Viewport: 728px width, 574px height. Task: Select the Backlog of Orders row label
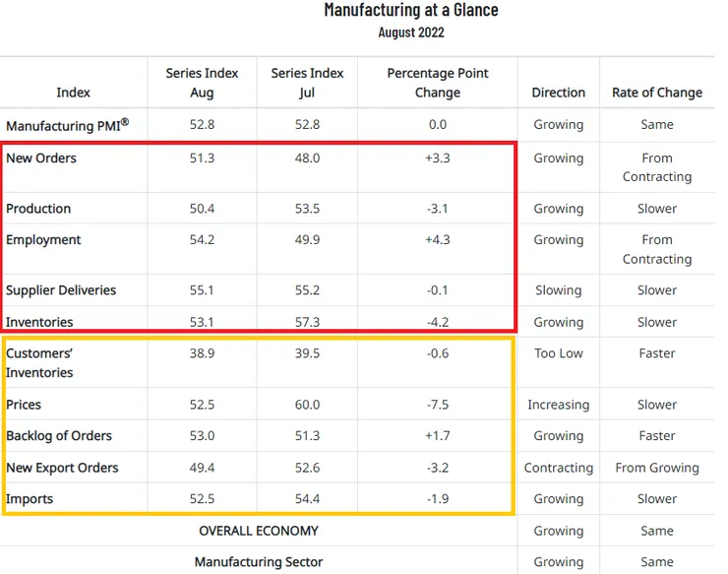point(59,436)
